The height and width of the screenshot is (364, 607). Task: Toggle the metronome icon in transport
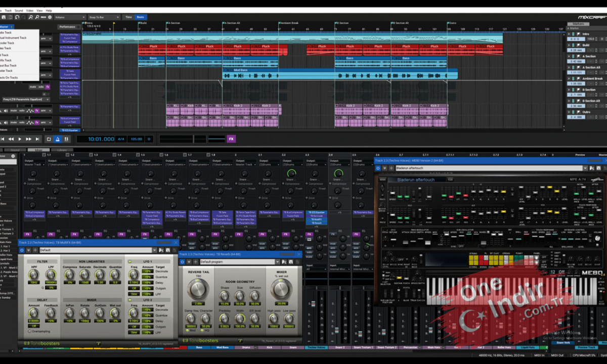(x=58, y=139)
